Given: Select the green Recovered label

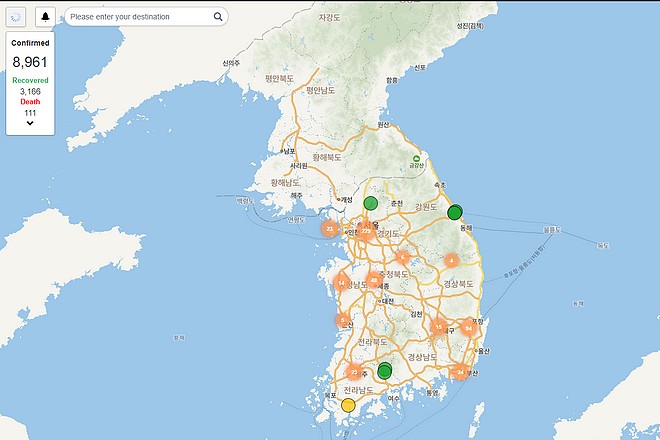Looking at the screenshot, I should [30, 80].
